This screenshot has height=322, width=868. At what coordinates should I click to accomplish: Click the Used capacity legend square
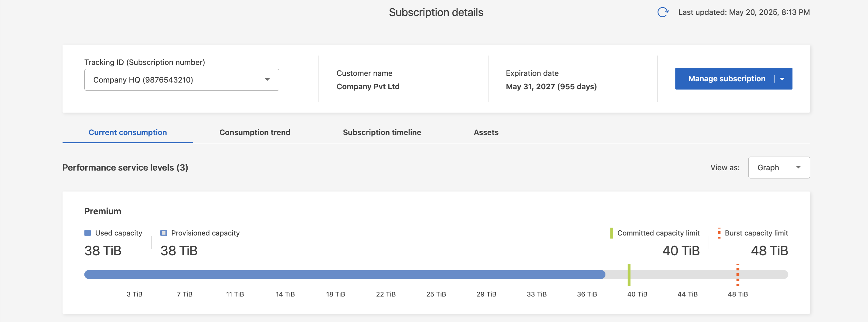click(x=88, y=233)
